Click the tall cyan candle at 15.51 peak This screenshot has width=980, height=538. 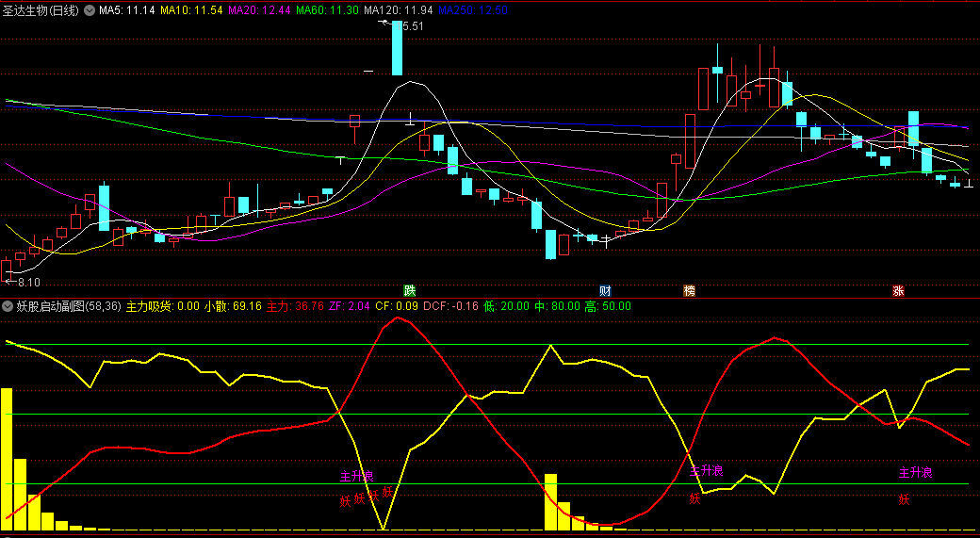pyautogui.click(x=397, y=47)
